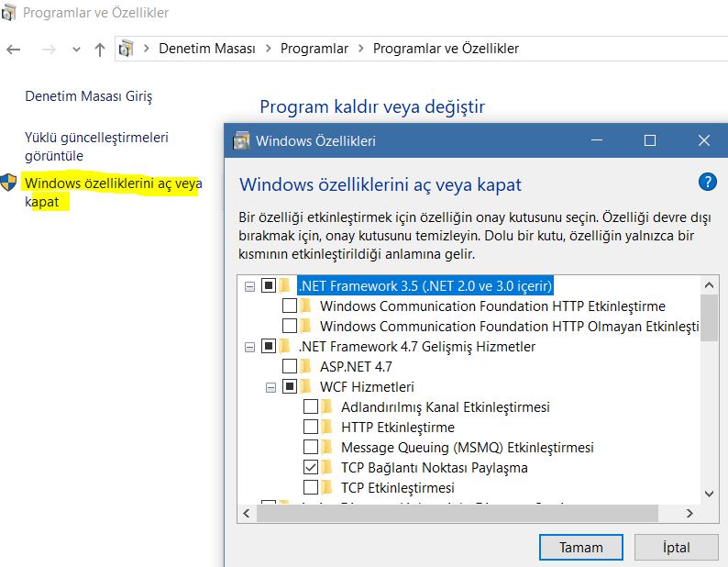
Task: Open Yüklü güncelleştirmeleri görüntüle link
Action: tap(96, 147)
